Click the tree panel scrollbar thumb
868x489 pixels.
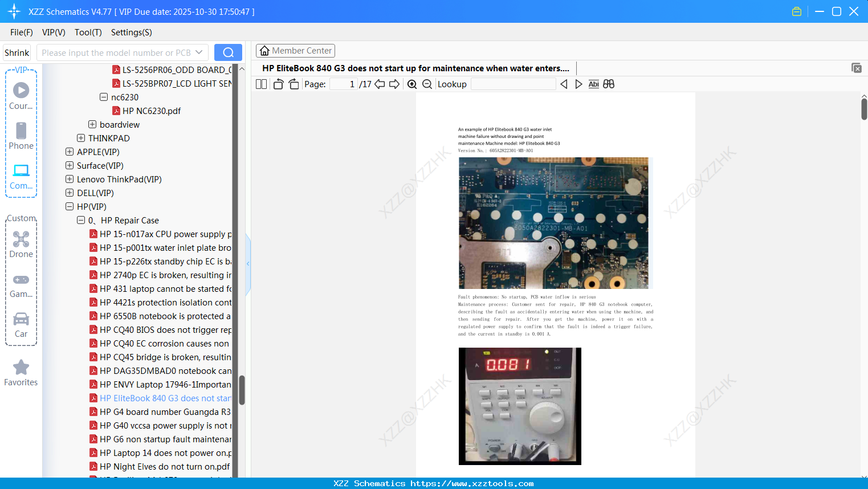(242, 390)
